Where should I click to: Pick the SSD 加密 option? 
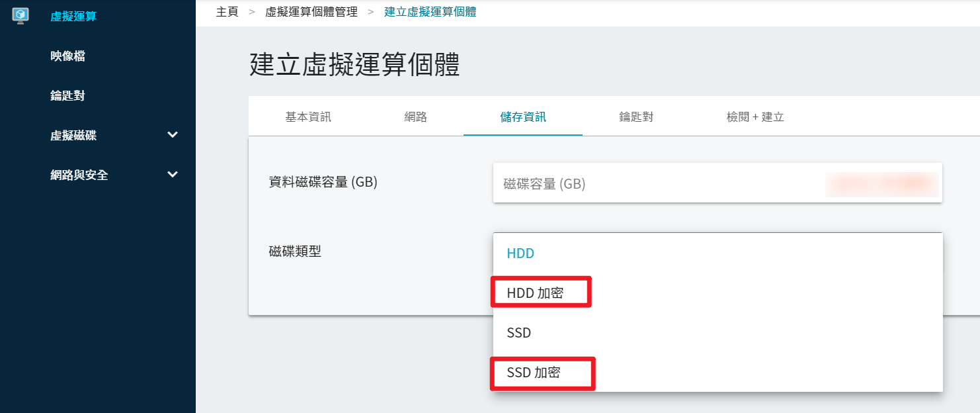717,373
